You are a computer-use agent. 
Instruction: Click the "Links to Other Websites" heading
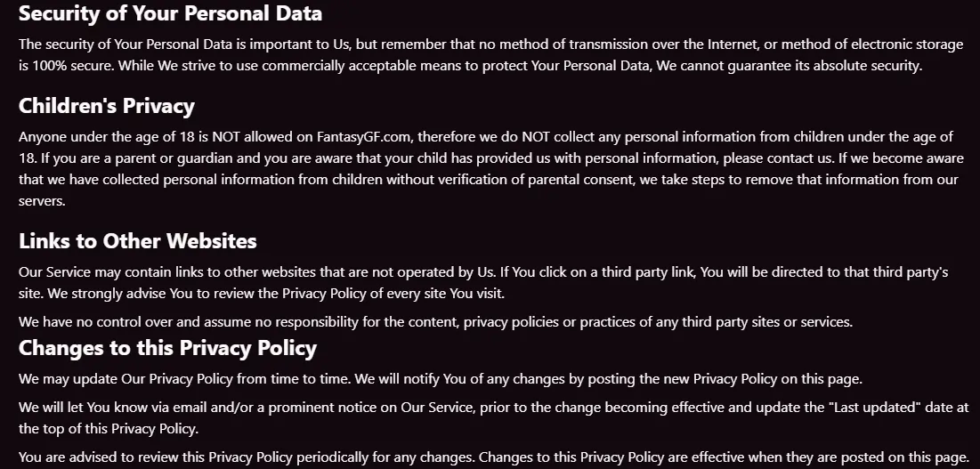(137, 241)
